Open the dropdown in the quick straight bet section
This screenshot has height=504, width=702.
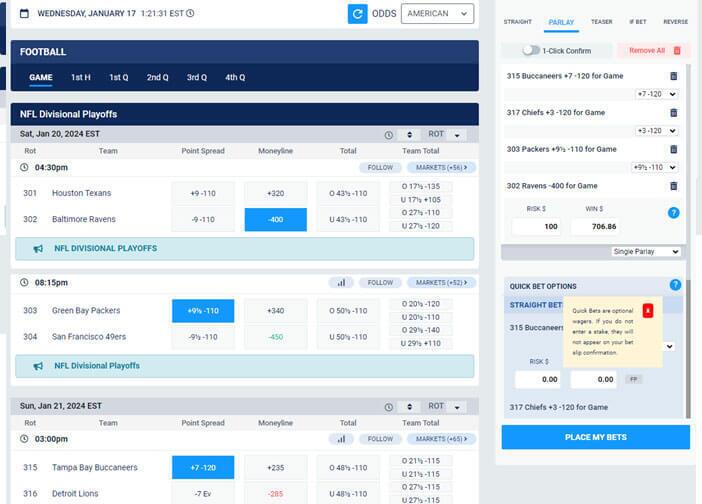point(669,346)
